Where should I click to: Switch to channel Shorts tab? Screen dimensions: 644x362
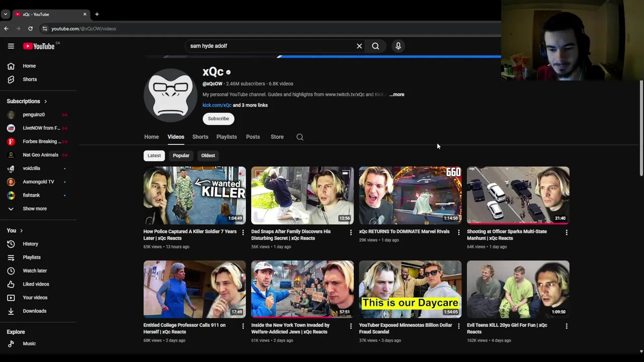pyautogui.click(x=200, y=137)
